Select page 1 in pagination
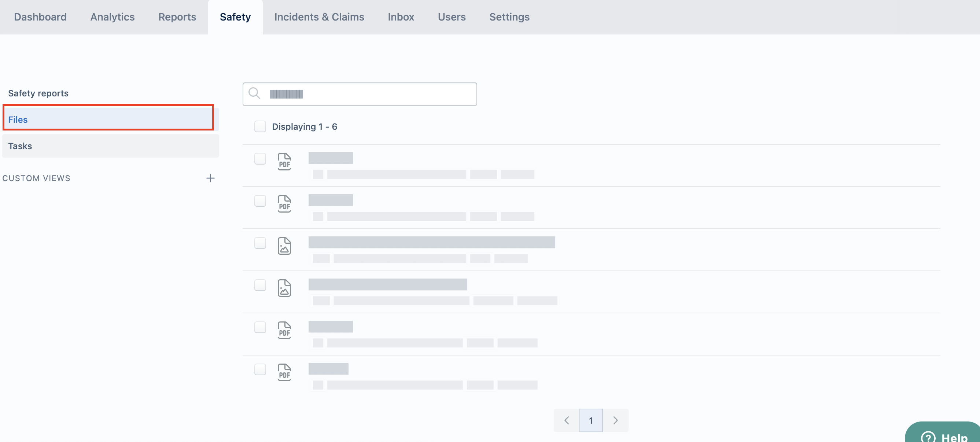 pos(591,420)
